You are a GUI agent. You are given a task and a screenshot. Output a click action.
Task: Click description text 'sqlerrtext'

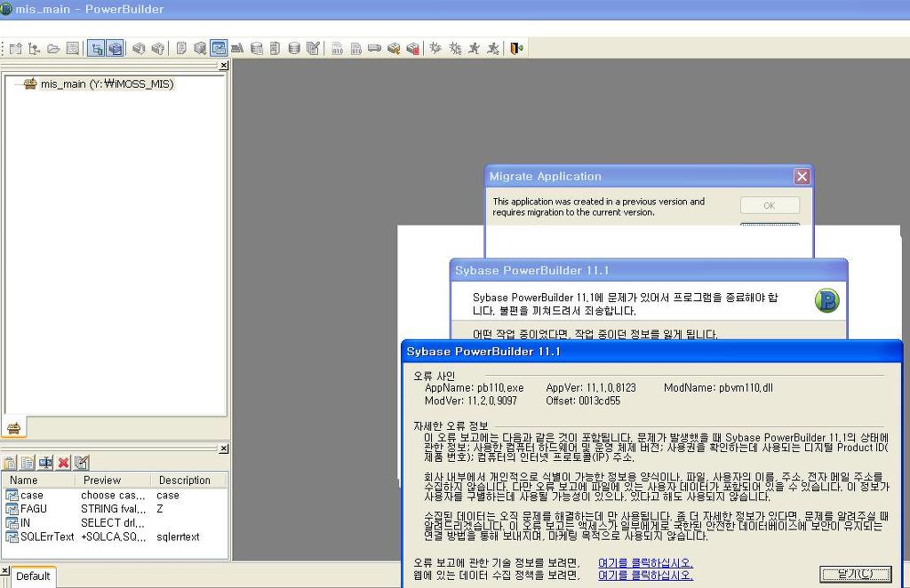click(x=178, y=537)
